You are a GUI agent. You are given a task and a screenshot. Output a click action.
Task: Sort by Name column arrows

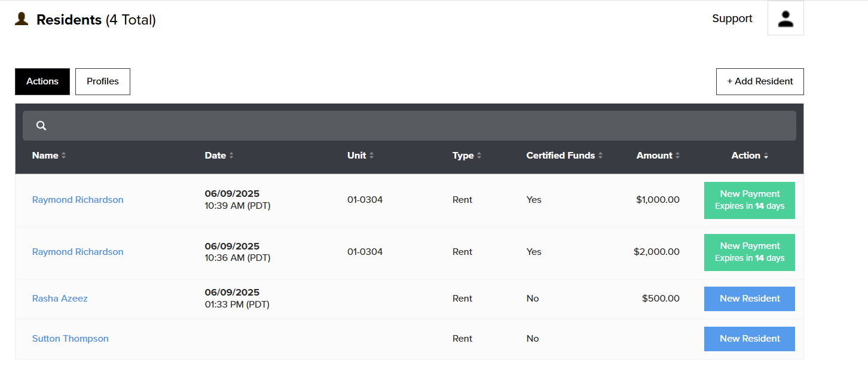(x=63, y=156)
